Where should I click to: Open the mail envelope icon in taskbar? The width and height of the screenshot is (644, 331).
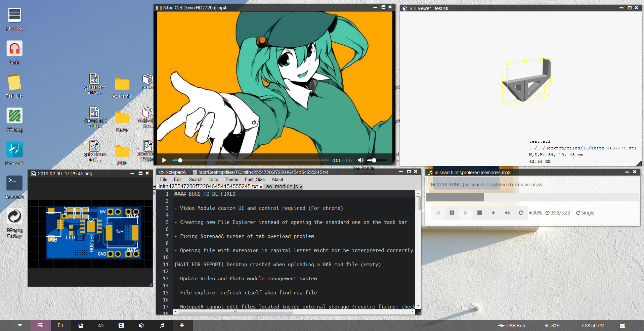coord(622,326)
